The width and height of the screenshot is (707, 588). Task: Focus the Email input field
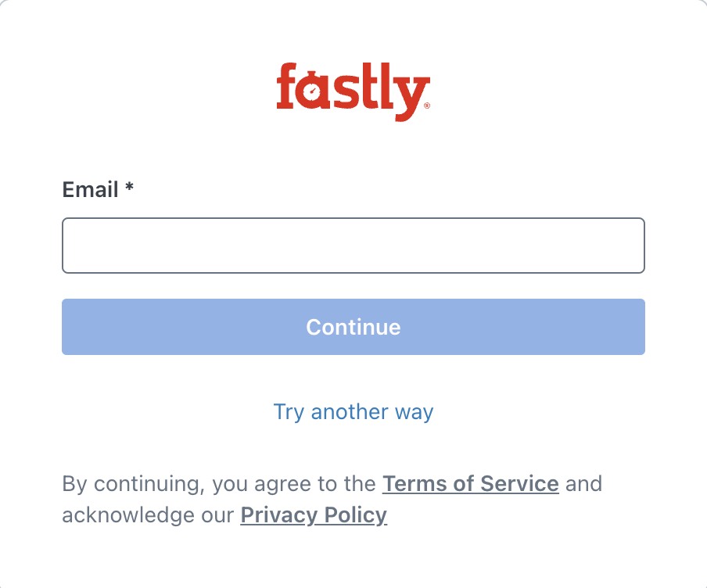pos(353,246)
